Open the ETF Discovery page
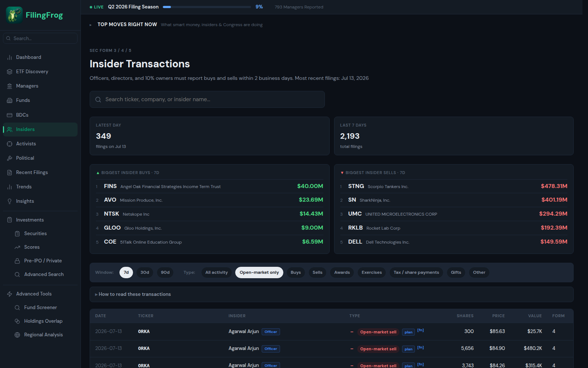 pos(40,72)
